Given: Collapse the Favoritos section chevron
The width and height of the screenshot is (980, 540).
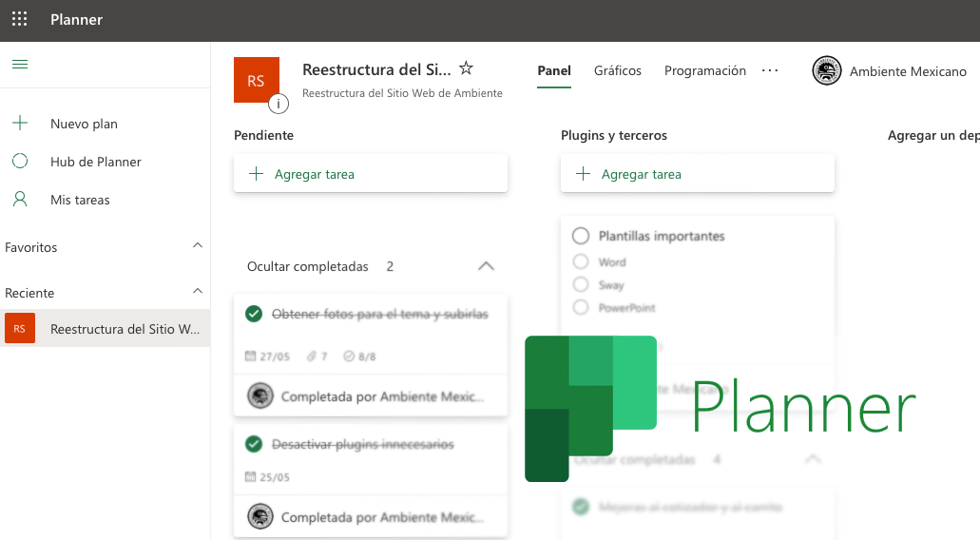Looking at the screenshot, I should coord(198,245).
